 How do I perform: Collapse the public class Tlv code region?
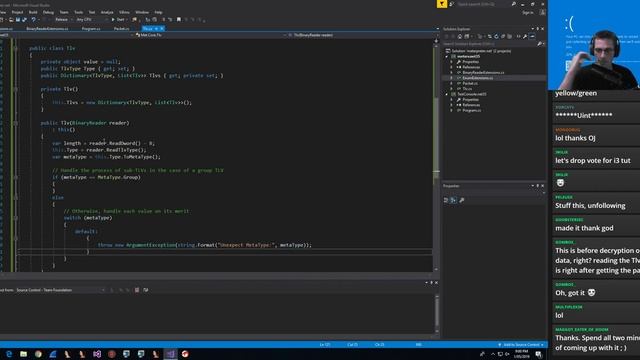[x=15, y=48]
